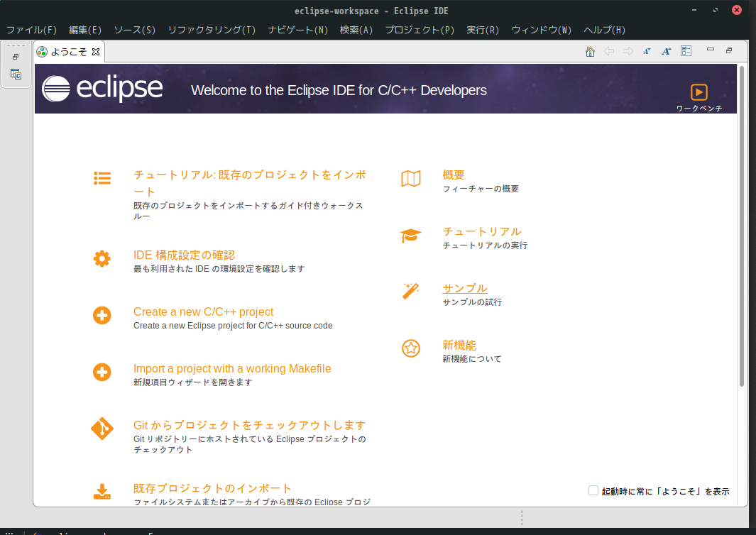Click plus icon beside Import Makefile project
Image resolution: width=756 pixels, height=535 pixels.
(102, 372)
